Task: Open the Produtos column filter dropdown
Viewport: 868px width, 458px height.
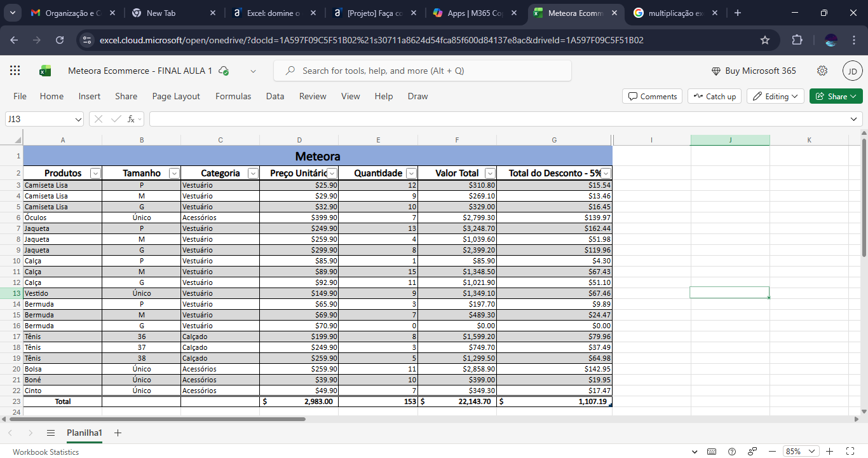Action: pyautogui.click(x=95, y=173)
